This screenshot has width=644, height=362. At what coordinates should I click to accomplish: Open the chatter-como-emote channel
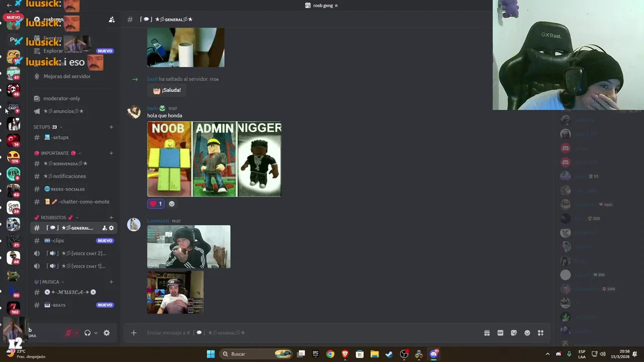click(x=73, y=202)
